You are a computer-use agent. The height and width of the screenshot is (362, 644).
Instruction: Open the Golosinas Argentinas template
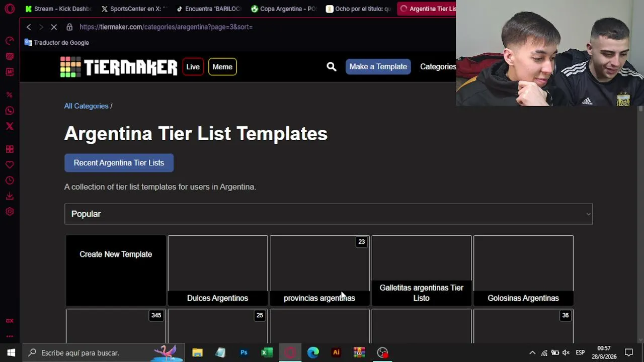[523, 270]
